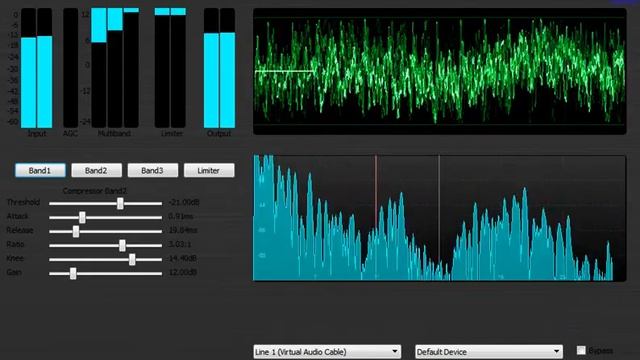Open the Default Device output dropdown

(489, 351)
